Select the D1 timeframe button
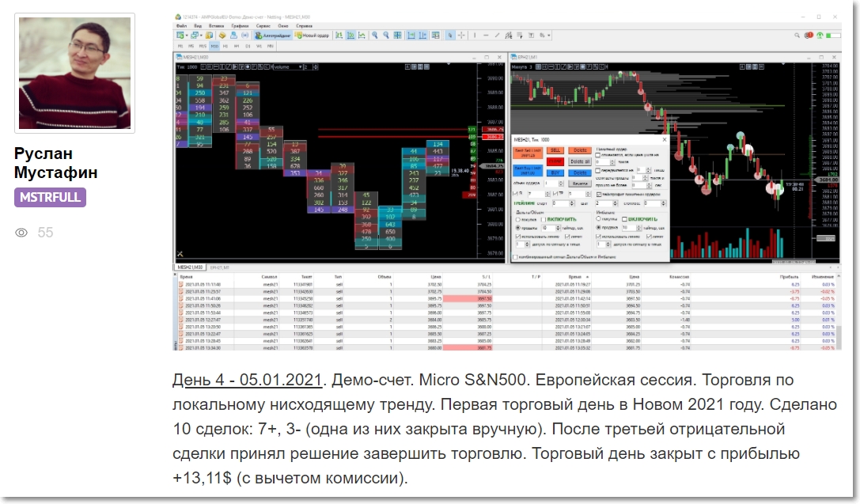The height and width of the screenshot is (504, 860). pos(248,46)
